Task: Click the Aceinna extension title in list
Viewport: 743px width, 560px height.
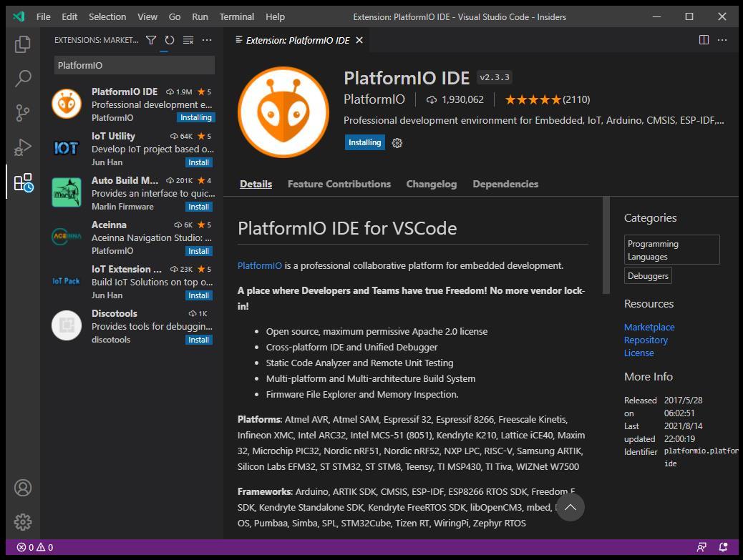Action: pos(109,225)
